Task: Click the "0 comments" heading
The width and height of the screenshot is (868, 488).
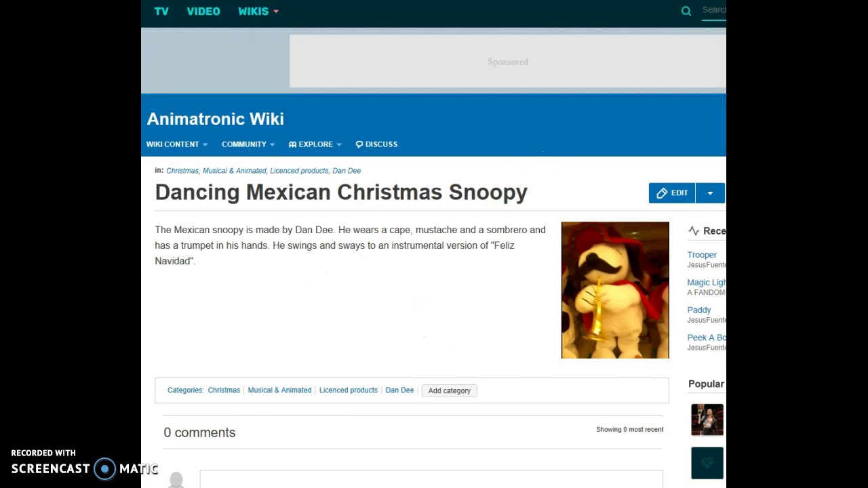Action: (199, 432)
